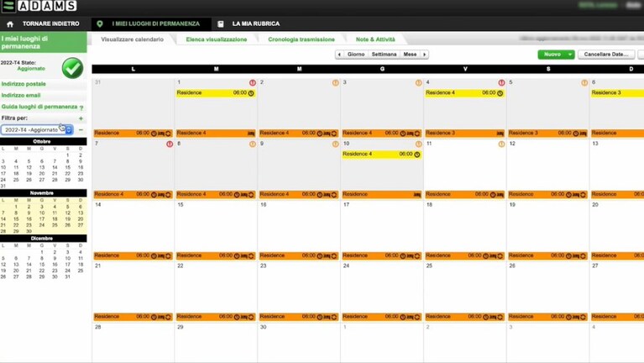The width and height of the screenshot is (644, 363).
Task: Click the help question mark icon
Action: (x=81, y=108)
